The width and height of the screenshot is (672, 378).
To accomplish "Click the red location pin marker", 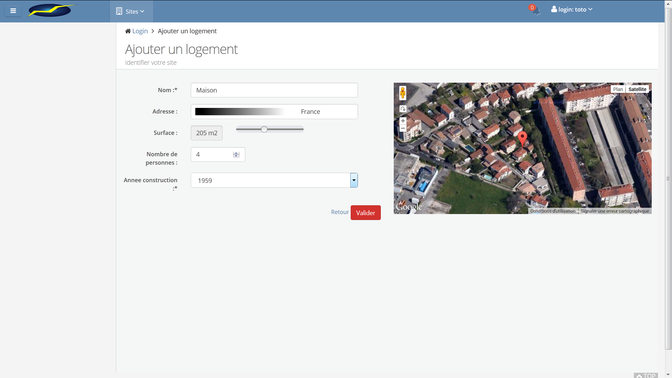I will (x=522, y=139).
